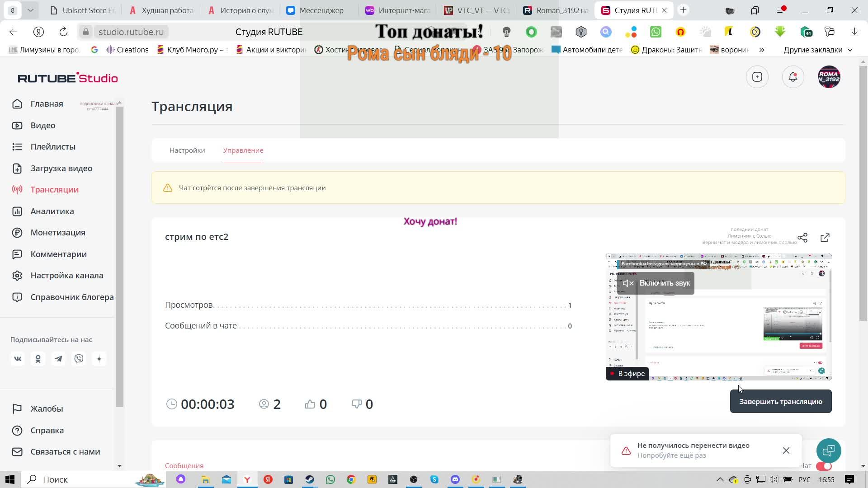Click the Telegram social icon

[58, 359]
